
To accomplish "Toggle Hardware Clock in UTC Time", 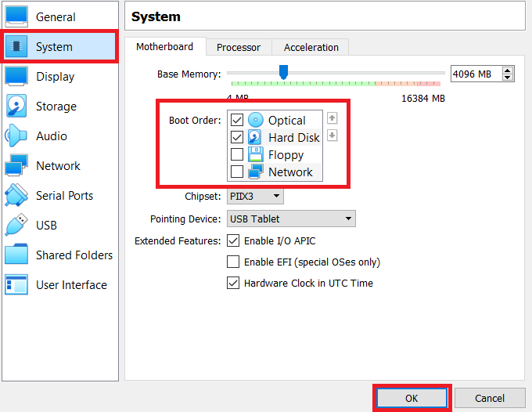I will coord(233,283).
